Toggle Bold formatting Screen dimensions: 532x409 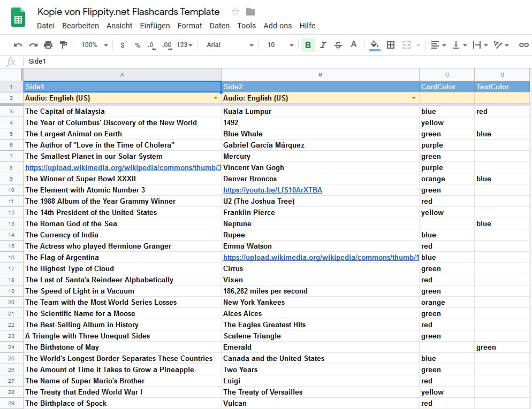click(308, 45)
